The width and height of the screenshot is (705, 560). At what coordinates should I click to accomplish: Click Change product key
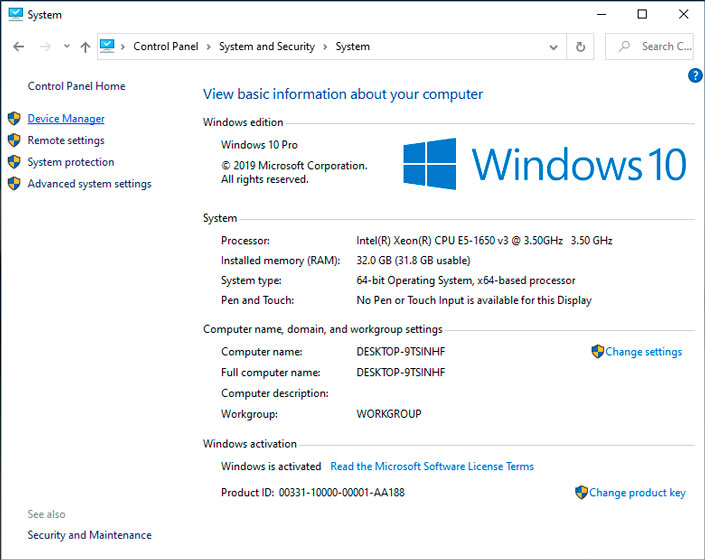coord(637,493)
